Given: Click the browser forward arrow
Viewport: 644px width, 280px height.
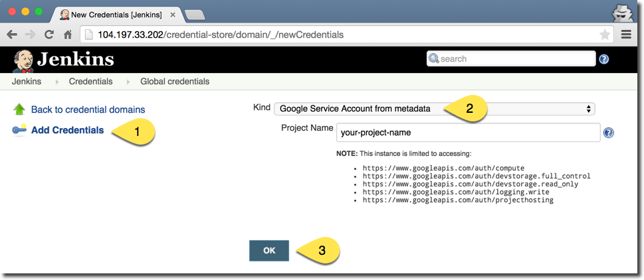Looking at the screenshot, I should [30, 35].
